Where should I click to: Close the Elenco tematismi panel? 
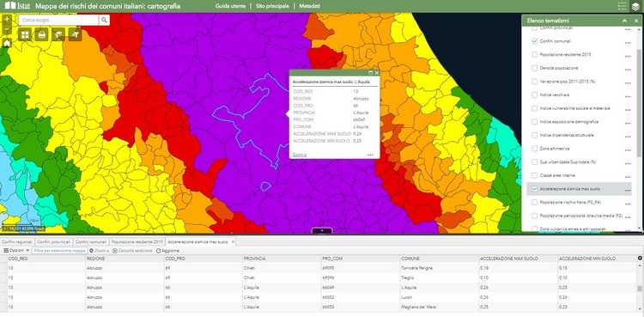click(636, 21)
